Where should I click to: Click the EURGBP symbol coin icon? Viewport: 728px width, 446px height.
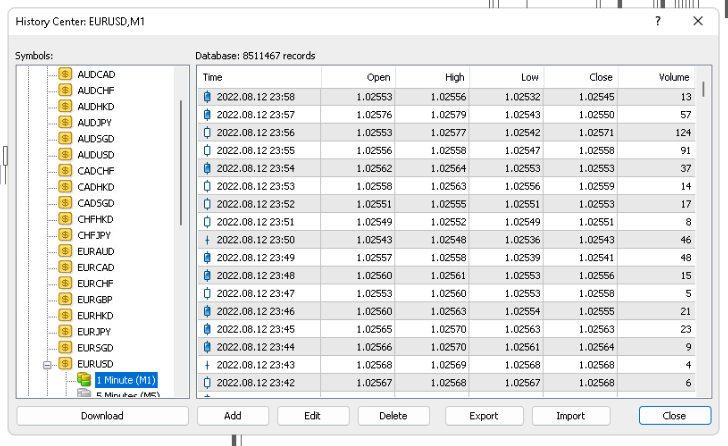[65, 299]
